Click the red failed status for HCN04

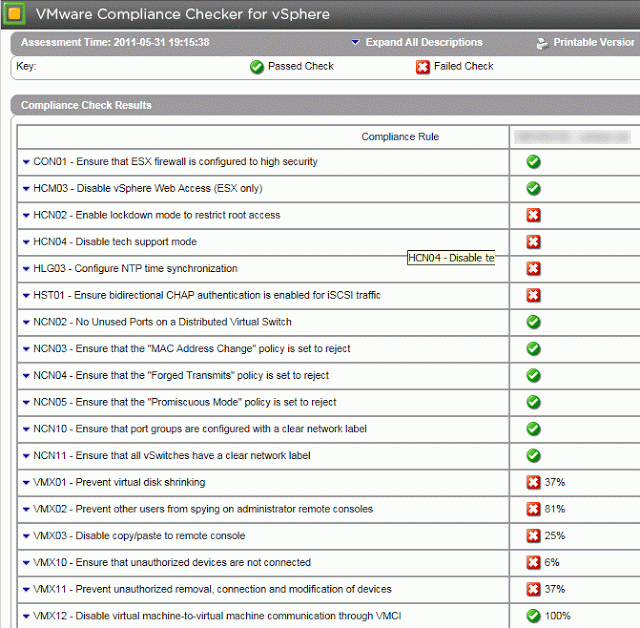pyautogui.click(x=533, y=242)
